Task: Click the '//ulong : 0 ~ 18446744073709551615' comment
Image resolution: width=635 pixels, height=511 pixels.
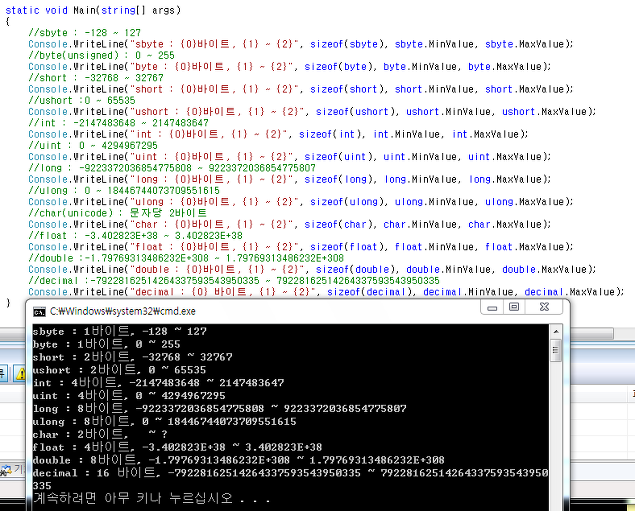Action: pos(124,191)
